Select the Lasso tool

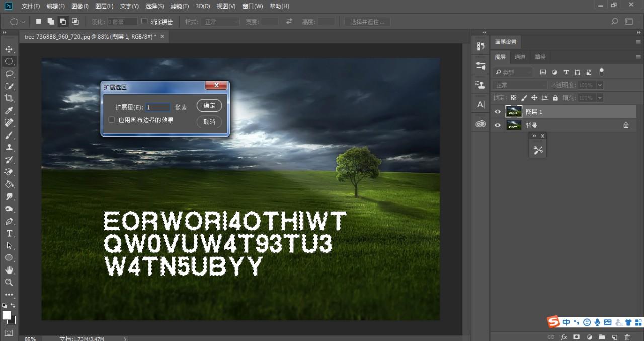pos(9,74)
